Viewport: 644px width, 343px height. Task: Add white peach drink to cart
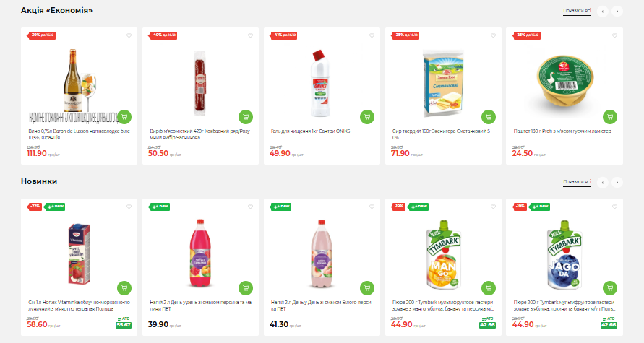tap(367, 287)
